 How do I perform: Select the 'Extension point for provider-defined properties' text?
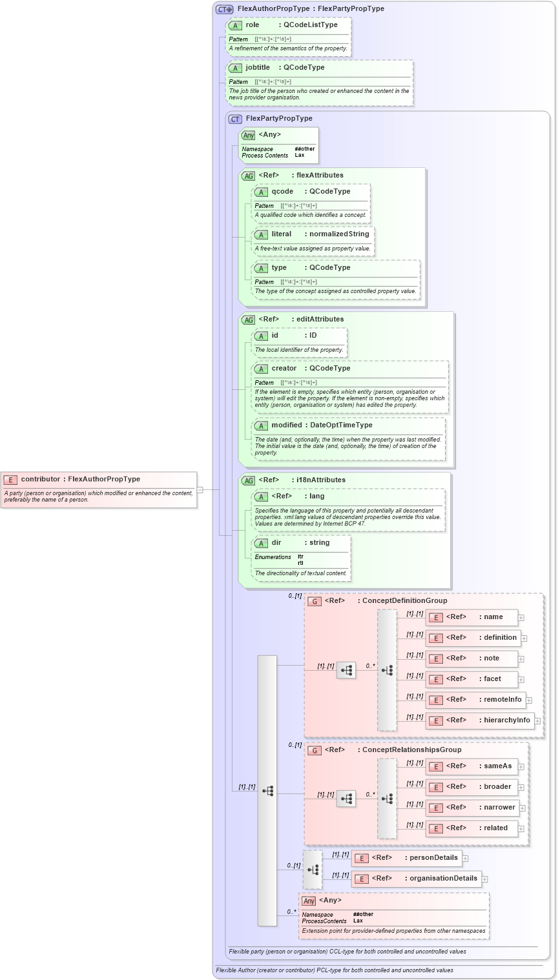pos(393,931)
